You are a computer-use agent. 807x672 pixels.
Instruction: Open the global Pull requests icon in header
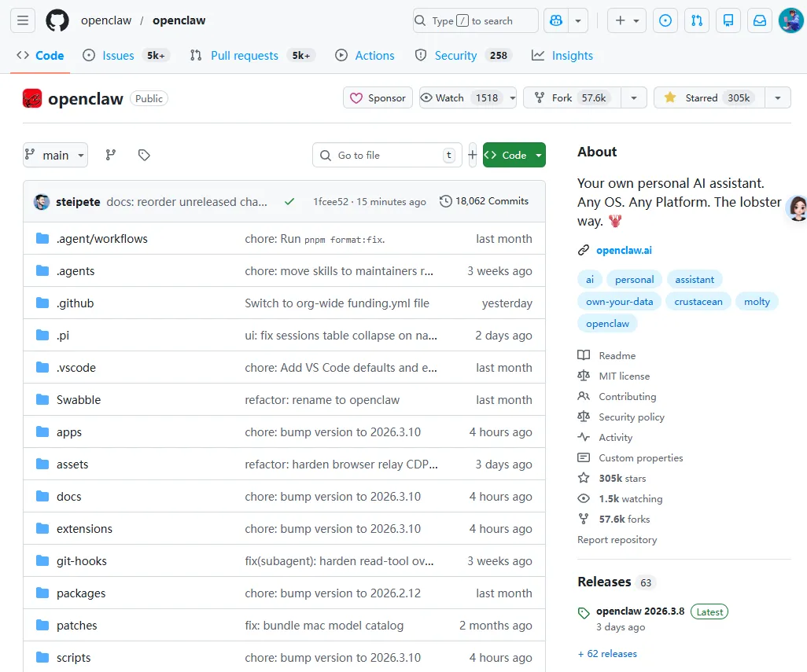[697, 20]
